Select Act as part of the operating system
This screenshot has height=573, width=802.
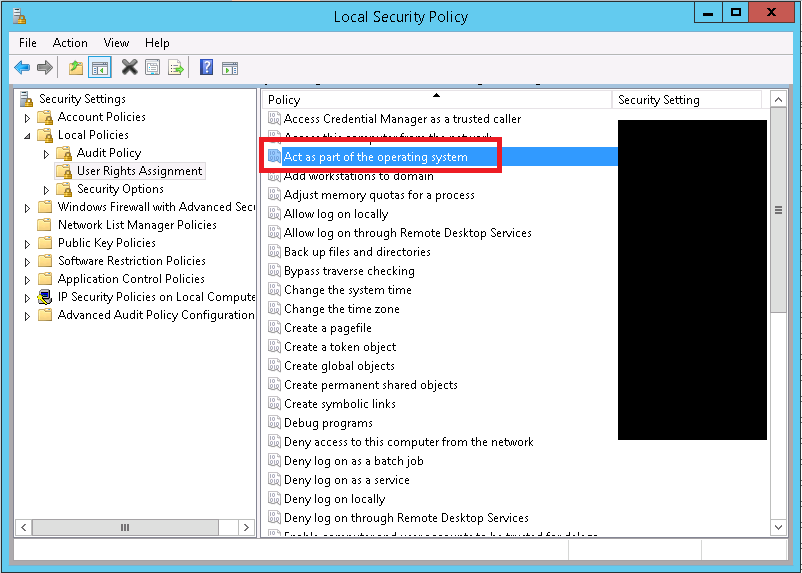(375, 157)
